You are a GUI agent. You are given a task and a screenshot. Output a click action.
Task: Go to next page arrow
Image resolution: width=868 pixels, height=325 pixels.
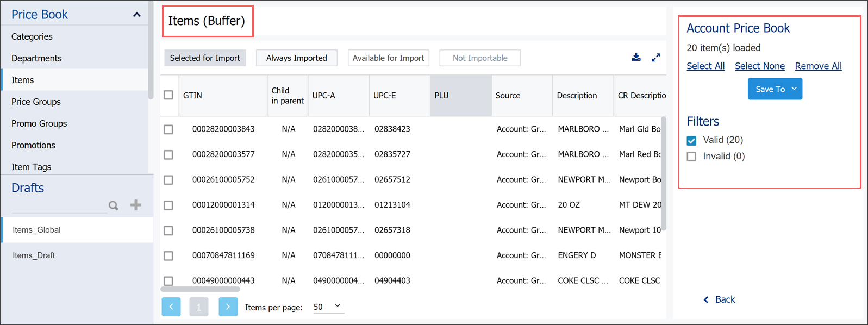(x=228, y=307)
